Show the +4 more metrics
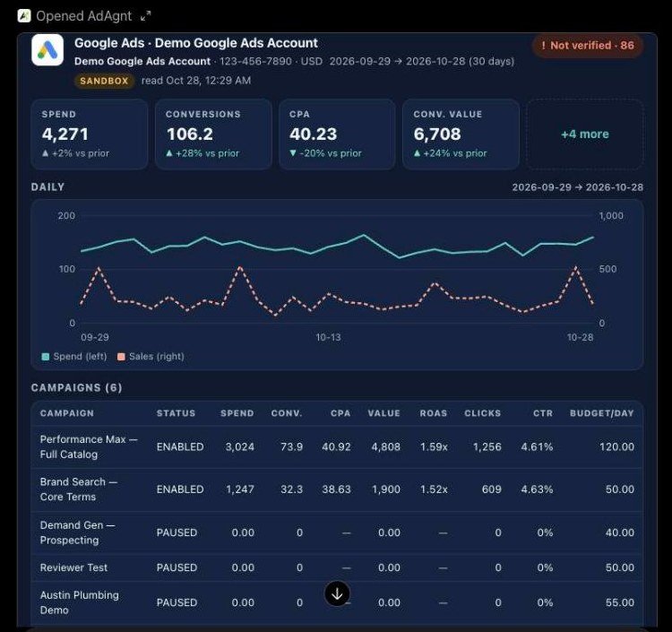This screenshot has height=632, width=672. pos(584,134)
